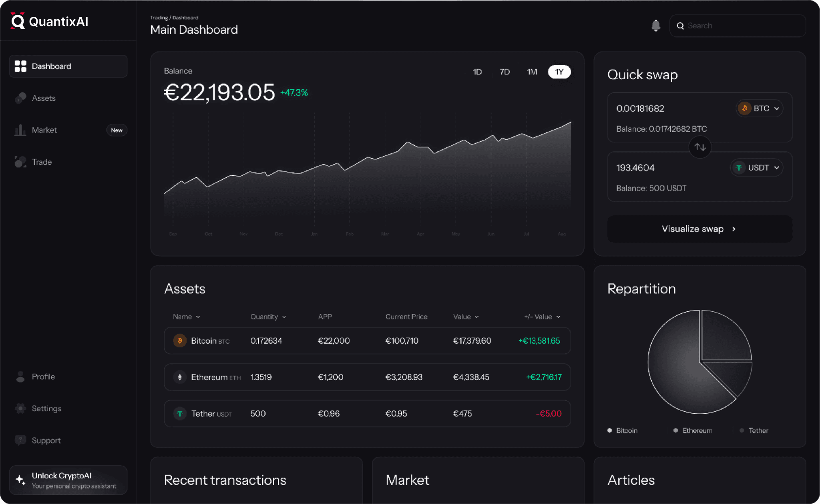
Task: Switch the balance chart to 1D view
Action: click(x=477, y=72)
